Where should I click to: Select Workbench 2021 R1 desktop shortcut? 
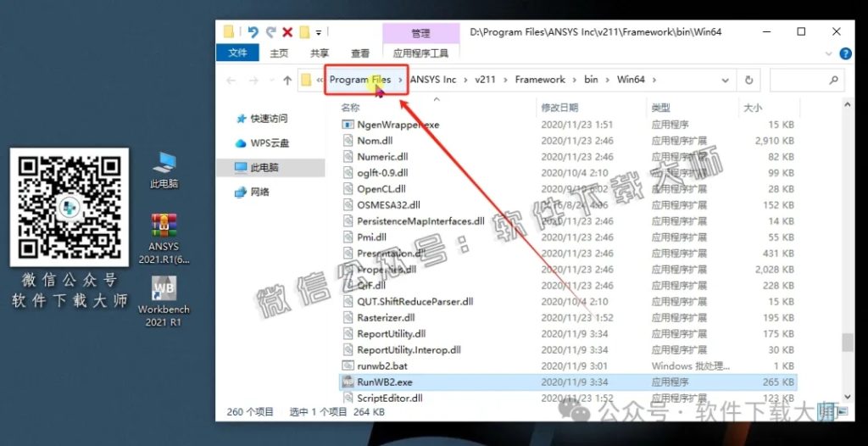[x=164, y=301]
